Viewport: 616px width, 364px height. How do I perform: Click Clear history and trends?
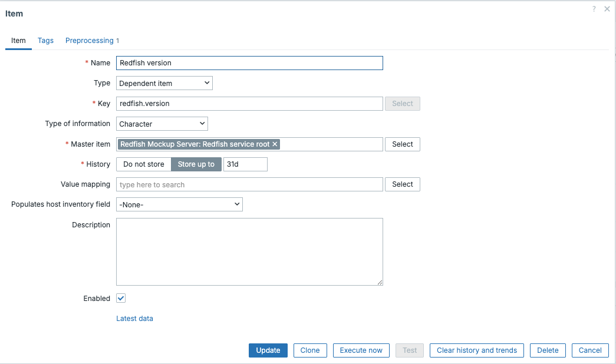click(476, 350)
